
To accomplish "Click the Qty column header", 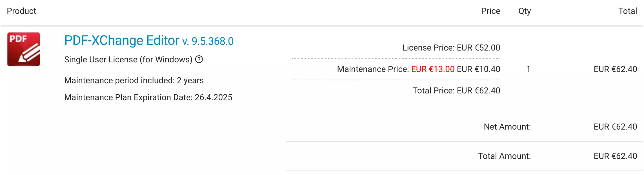I will click(525, 11).
